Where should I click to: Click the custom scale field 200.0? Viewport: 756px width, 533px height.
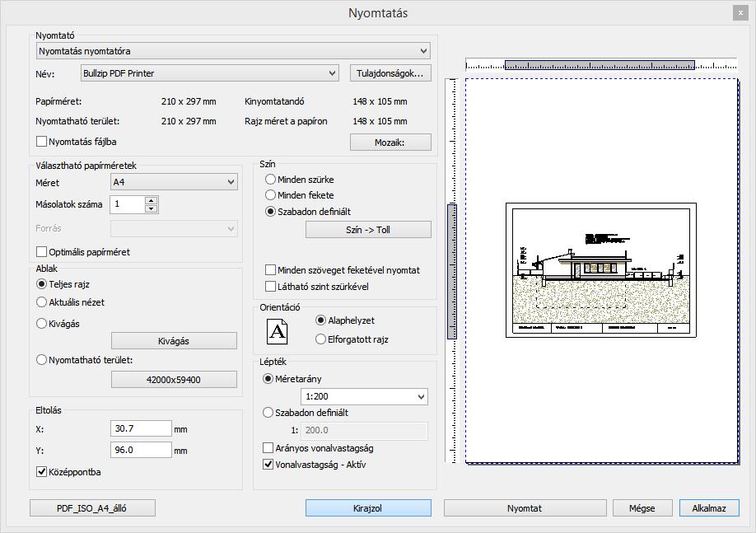[364, 430]
